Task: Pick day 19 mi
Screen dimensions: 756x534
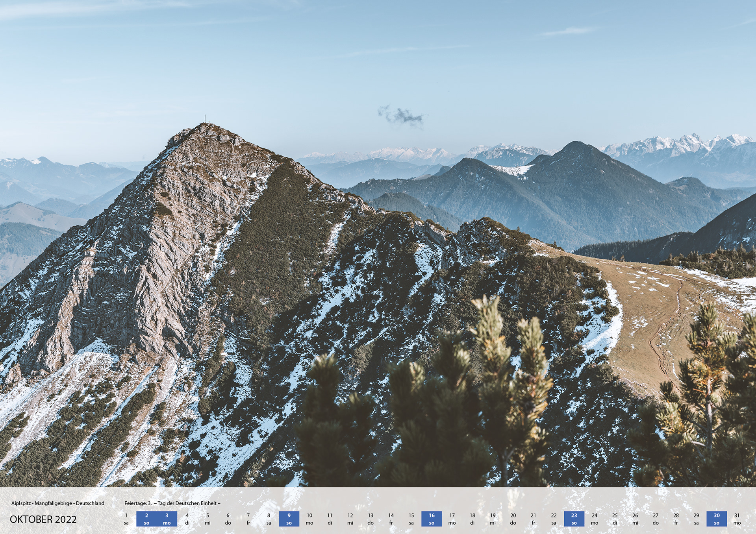Action: click(493, 519)
